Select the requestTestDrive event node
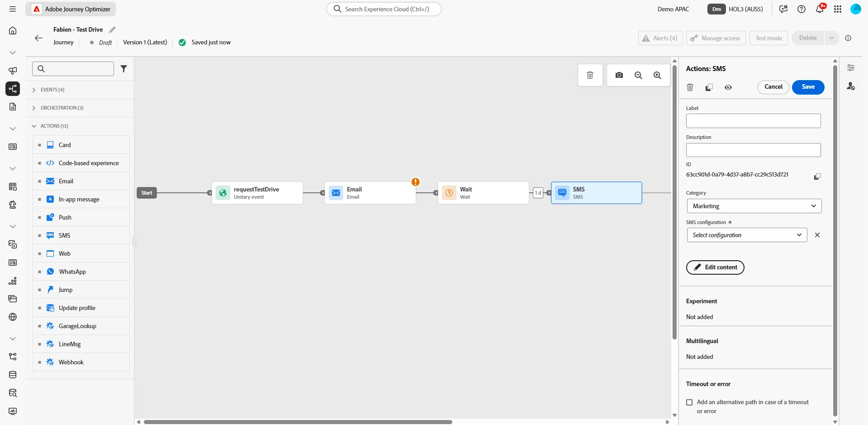Image resolution: width=868 pixels, height=425 pixels. point(257,193)
